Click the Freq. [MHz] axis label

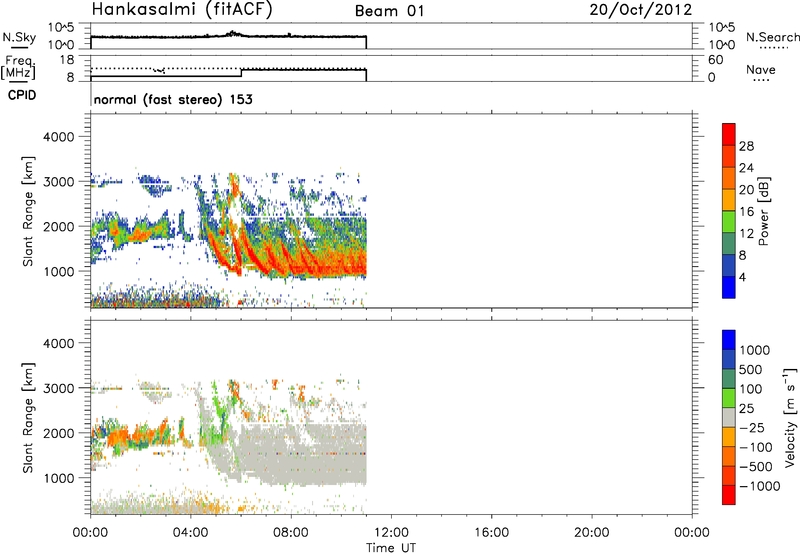tap(19, 68)
